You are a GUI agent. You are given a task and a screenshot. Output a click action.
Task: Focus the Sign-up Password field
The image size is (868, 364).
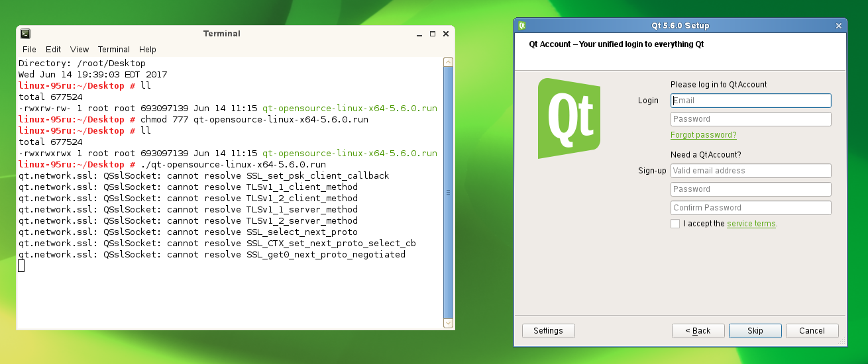click(751, 189)
